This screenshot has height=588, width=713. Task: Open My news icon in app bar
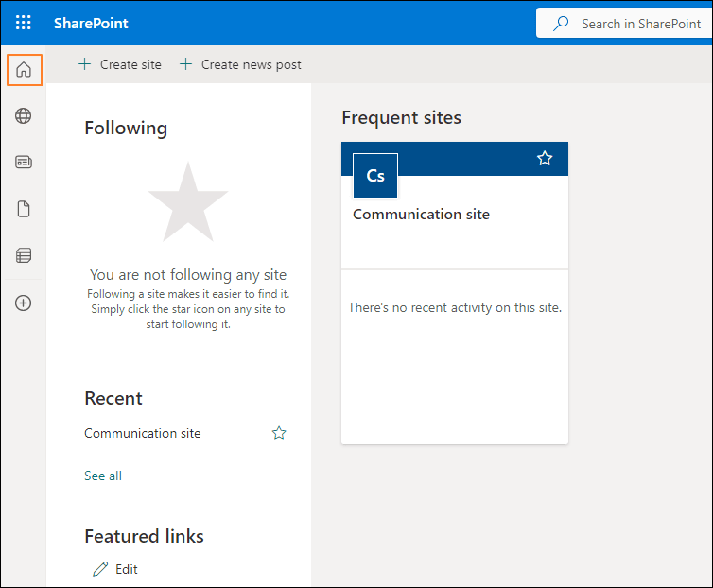click(24, 162)
